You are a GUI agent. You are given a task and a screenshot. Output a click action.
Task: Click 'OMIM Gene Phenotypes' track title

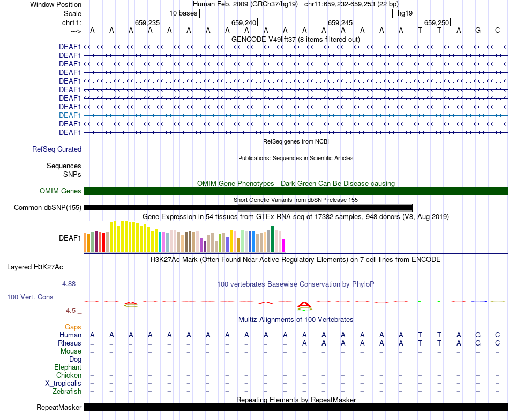point(296,183)
